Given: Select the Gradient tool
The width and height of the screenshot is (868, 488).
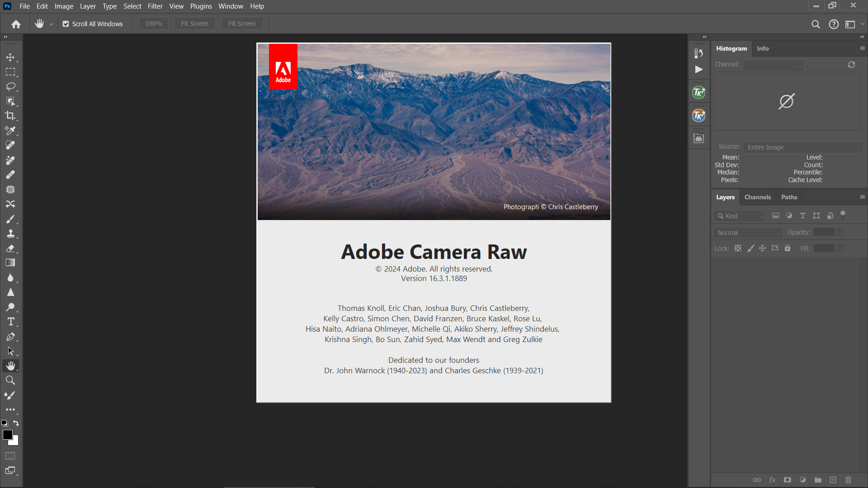Looking at the screenshot, I should point(10,263).
